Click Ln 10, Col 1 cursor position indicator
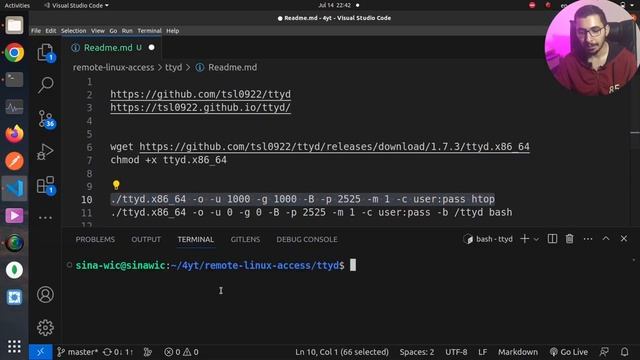Screen dimensions: 640x360 (x=342, y=352)
